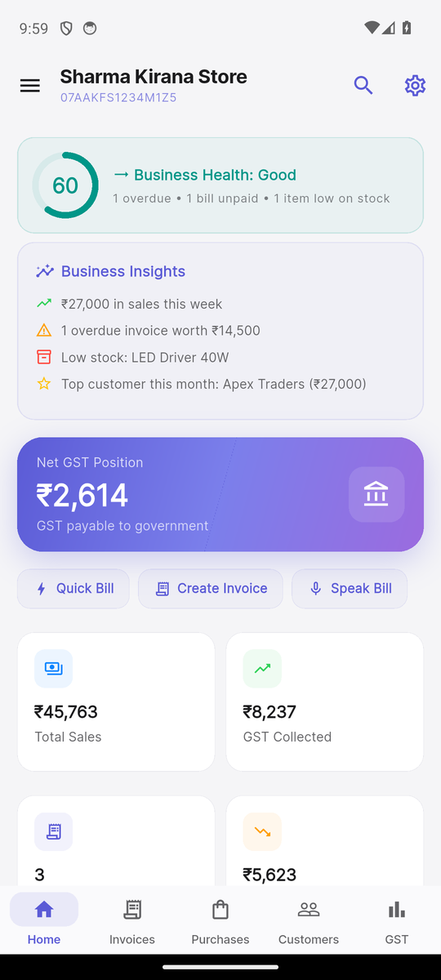Tap the overdue invoice warning triangle
This screenshot has height=980, width=441.
44,331
